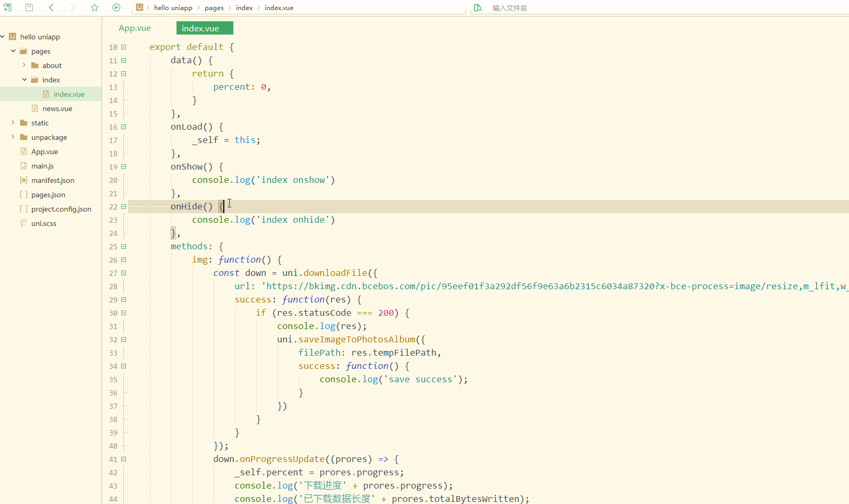Viewport: 849px width, 504px height.
Task: Click the news.vue file icon
Action: (35, 108)
